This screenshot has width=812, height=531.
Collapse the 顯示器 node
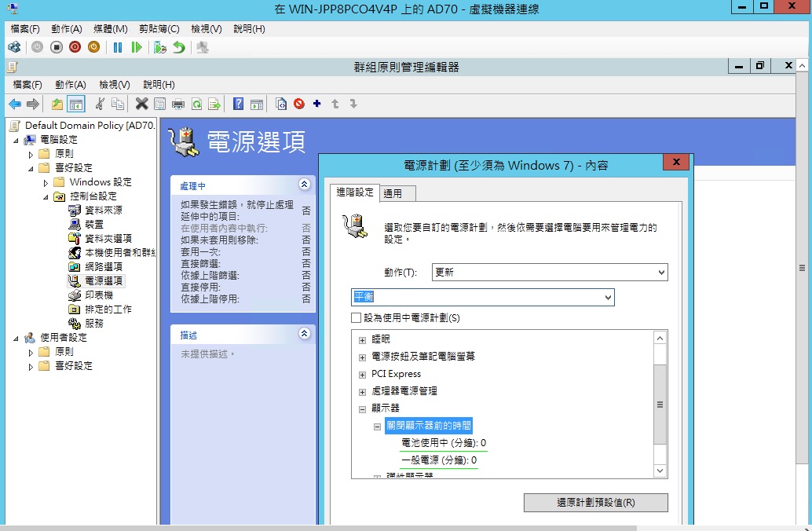362,409
